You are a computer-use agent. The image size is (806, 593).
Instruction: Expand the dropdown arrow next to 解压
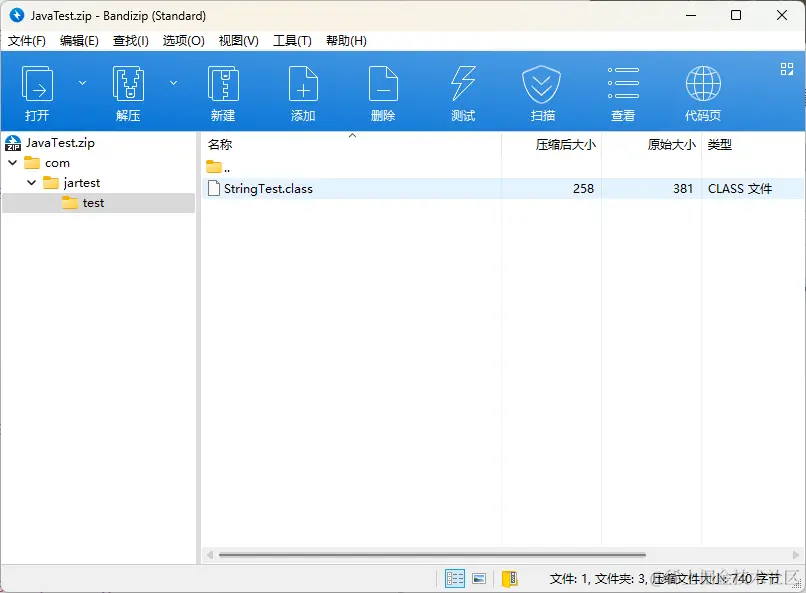[x=174, y=83]
